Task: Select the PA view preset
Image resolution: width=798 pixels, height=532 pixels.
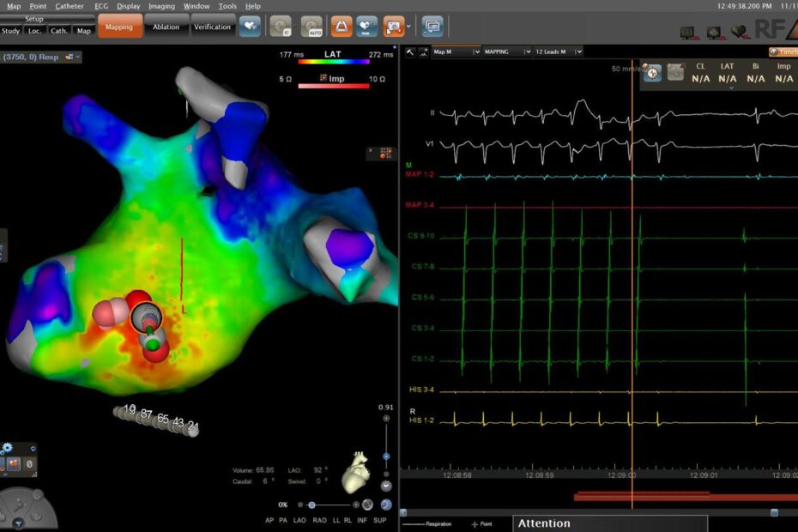Action: (284, 521)
